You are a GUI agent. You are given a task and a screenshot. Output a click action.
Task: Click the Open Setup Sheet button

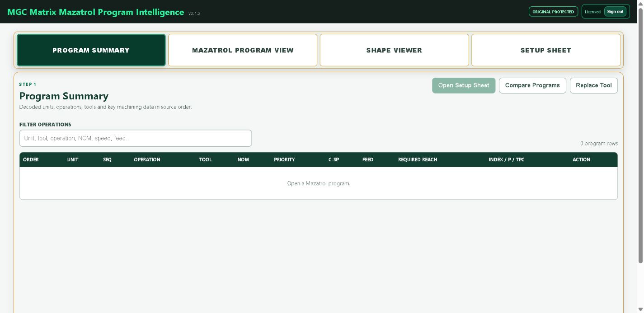pyautogui.click(x=464, y=85)
